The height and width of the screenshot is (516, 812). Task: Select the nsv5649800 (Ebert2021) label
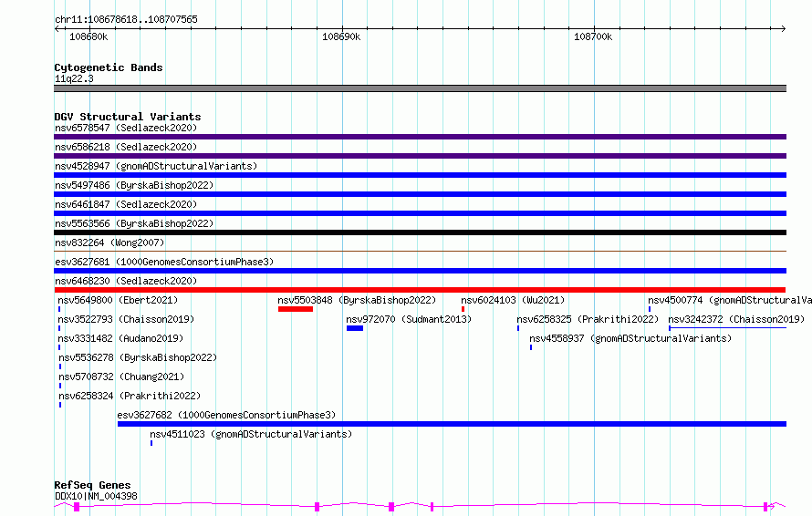point(118,300)
